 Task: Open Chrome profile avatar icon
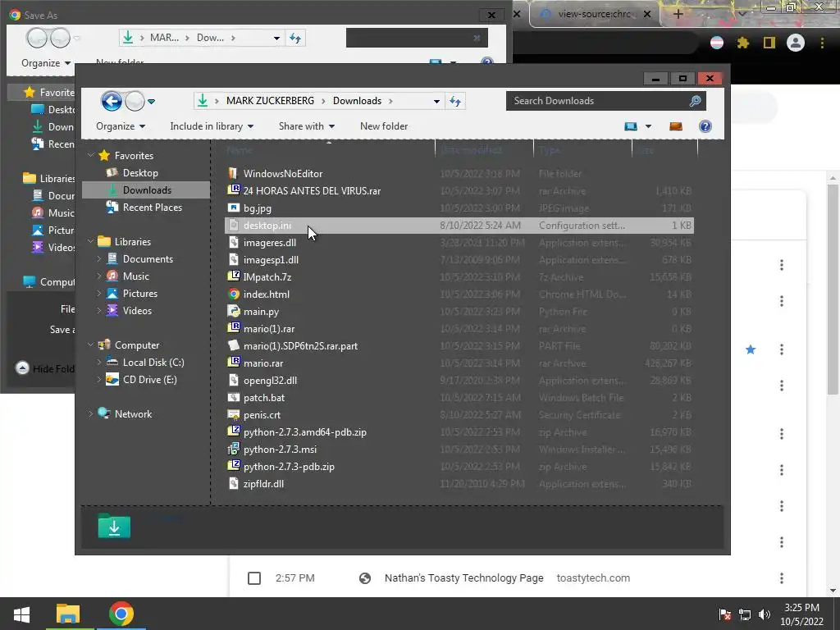point(796,43)
